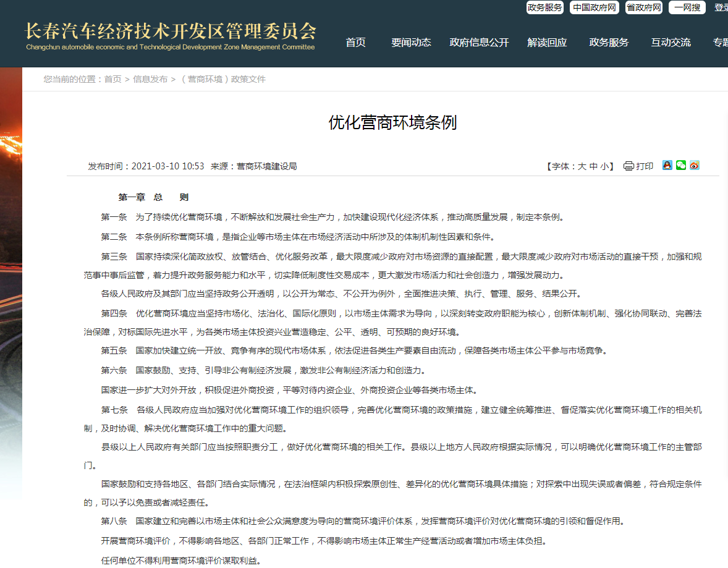The image size is (728, 568).
Task: Open the 省政府网 link
Action: [643, 7]
